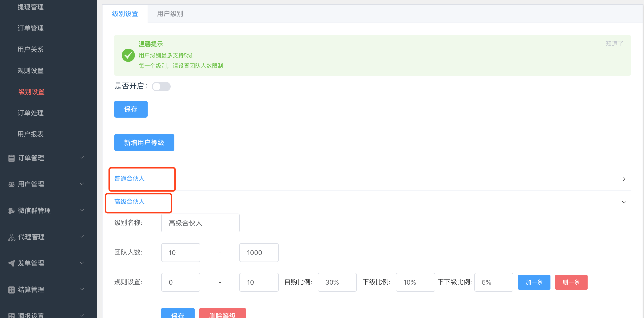
Task: Open 订单处理 in the sidebar
Action: [x=31, y=113]
